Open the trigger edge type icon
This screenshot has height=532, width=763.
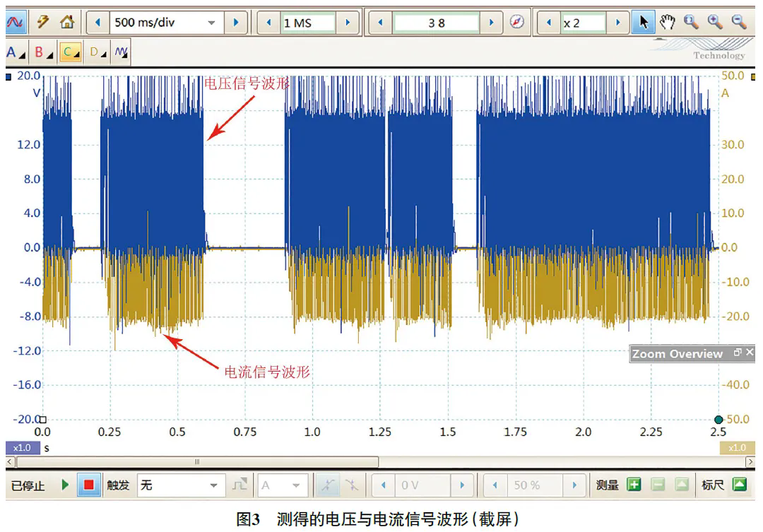click(239, 485)
